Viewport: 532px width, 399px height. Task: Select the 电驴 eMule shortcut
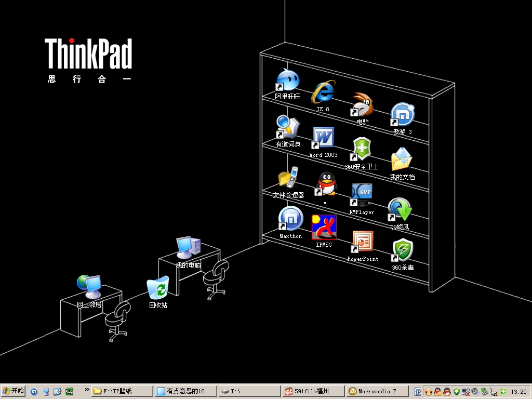(x=362, y=108)
